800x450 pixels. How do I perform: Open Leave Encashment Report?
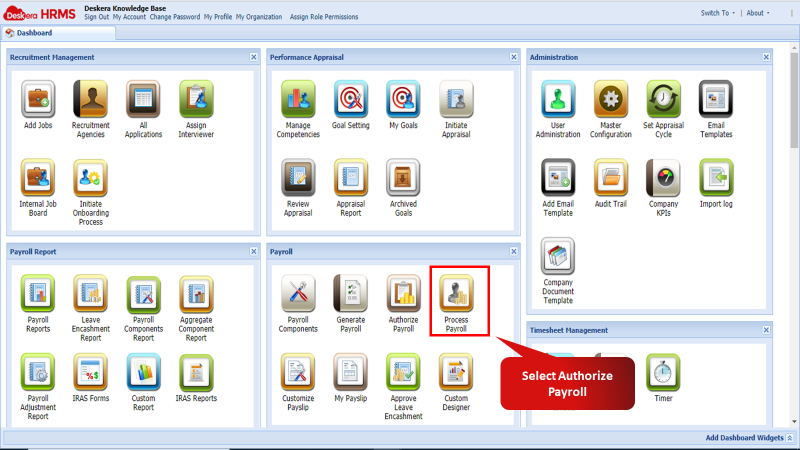click(x=91, y=293)
